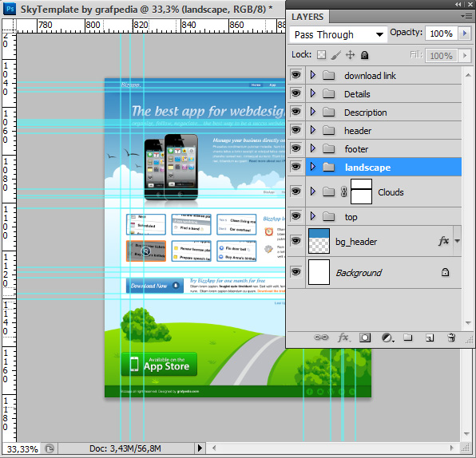Select the LAYERS panel tab
The image size is (476, 458).
click(307, 17)
